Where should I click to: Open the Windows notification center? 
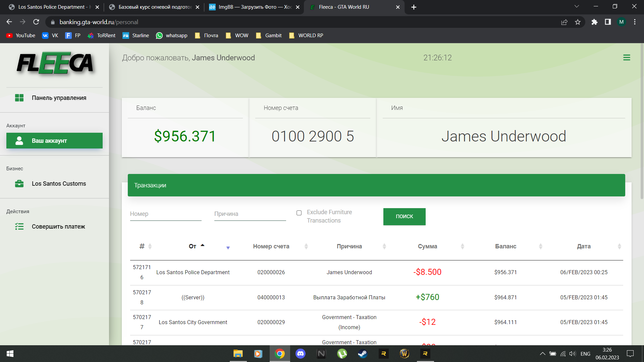630,354
